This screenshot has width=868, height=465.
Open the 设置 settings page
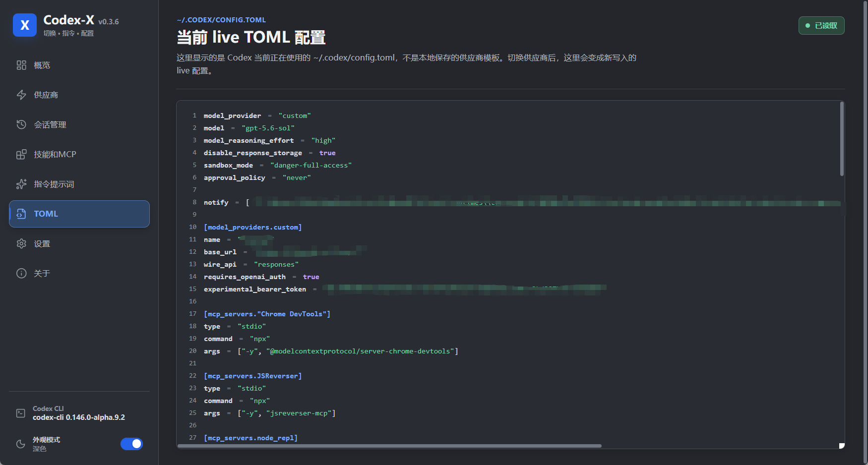click(79, 243)
